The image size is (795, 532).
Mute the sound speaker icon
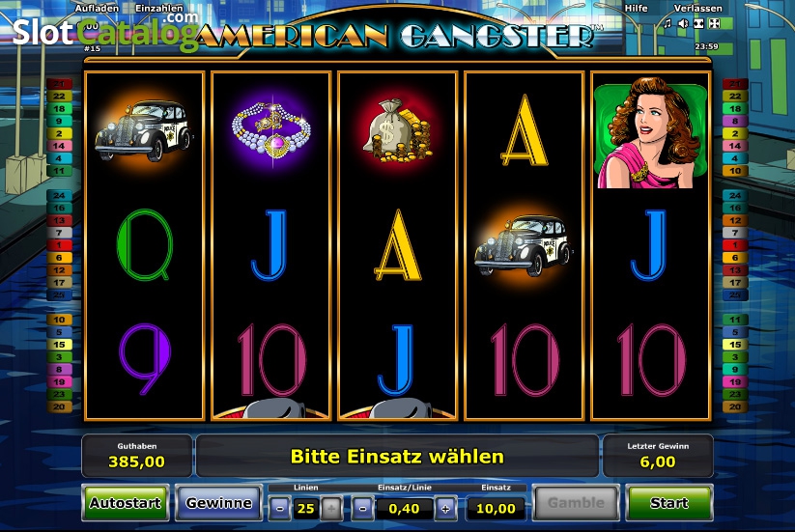coord(683,23)
